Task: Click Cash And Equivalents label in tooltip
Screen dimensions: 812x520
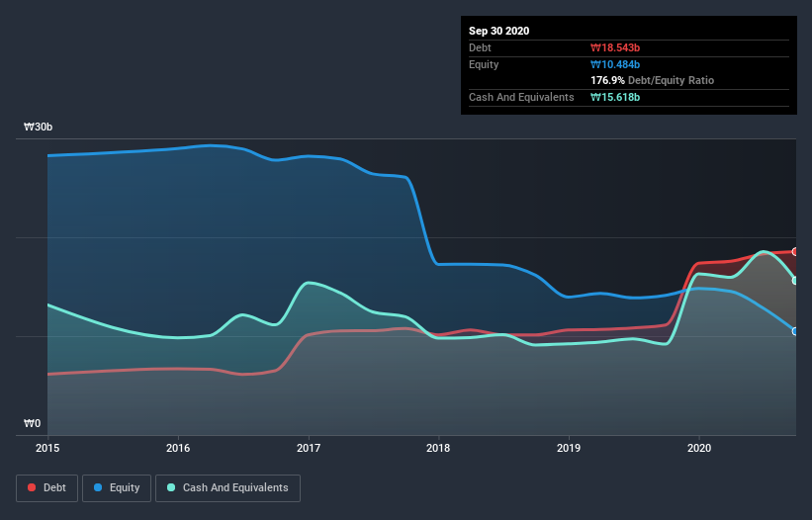Action: pos(521,97)
